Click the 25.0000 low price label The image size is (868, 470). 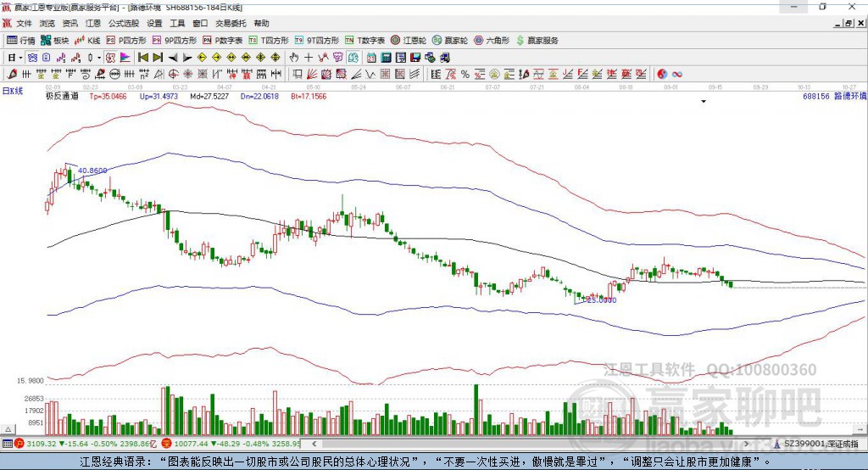coord(601,299)
